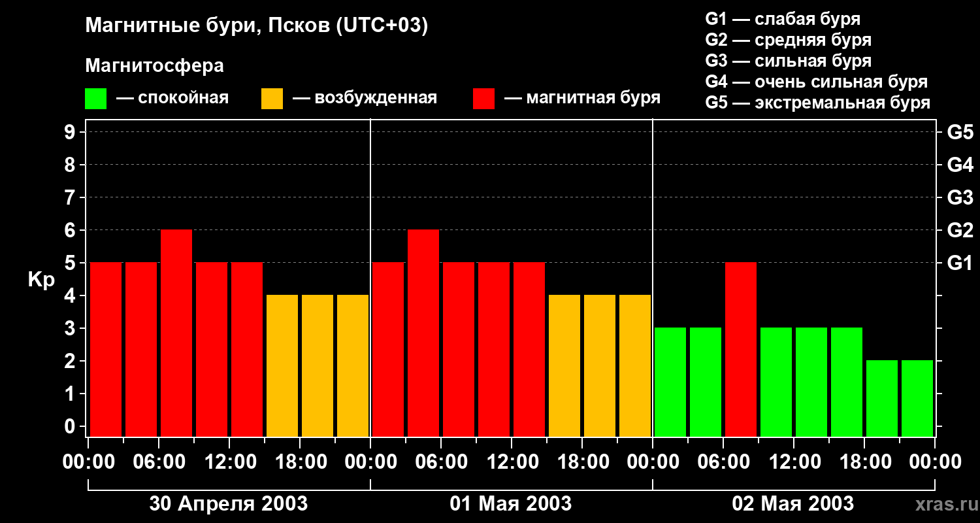The image size is (980, 523).
Task: Click the 'Магнитосфера' legend heading
Action: [x=154, y=66]
